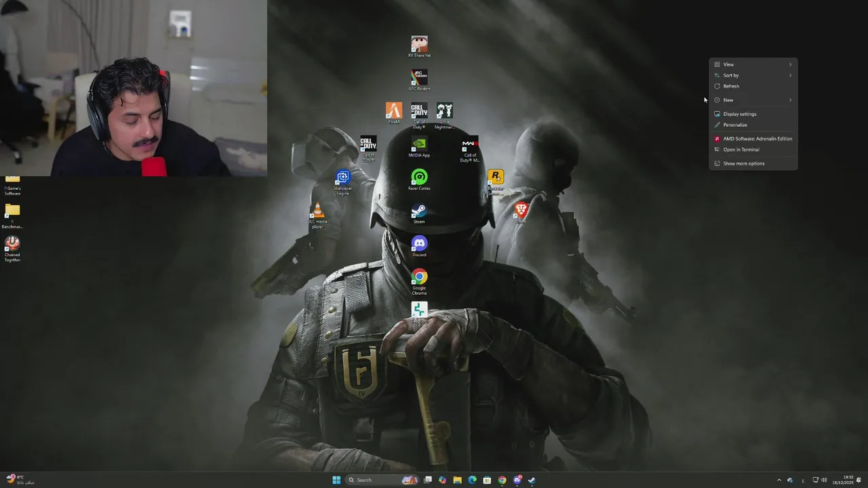
Task: Select the RV There Yet desktop icon
Action: [419, 46]
